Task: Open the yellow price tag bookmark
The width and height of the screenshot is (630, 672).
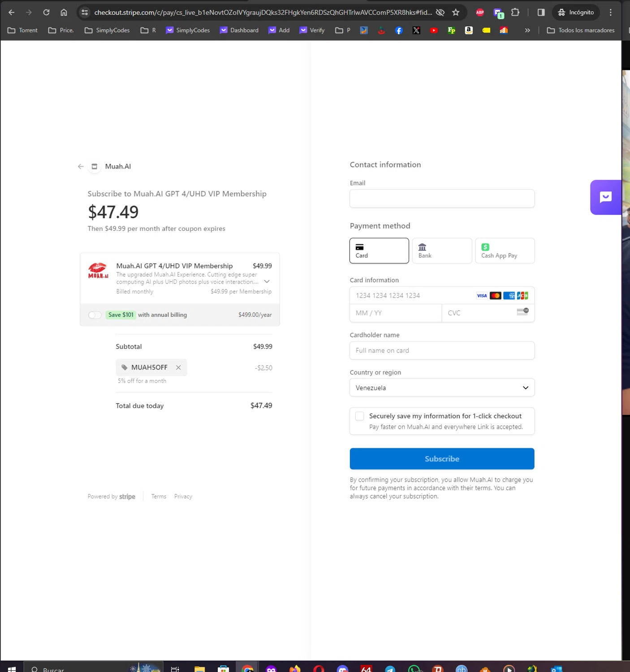Action: (x=486, y=30)
